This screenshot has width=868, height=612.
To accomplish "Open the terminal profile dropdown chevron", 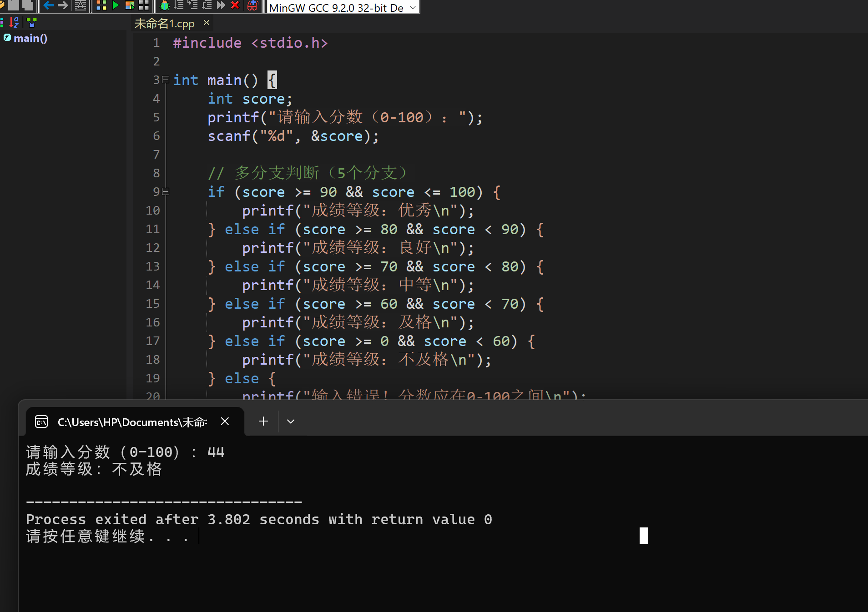I will (x=291, y=421).
